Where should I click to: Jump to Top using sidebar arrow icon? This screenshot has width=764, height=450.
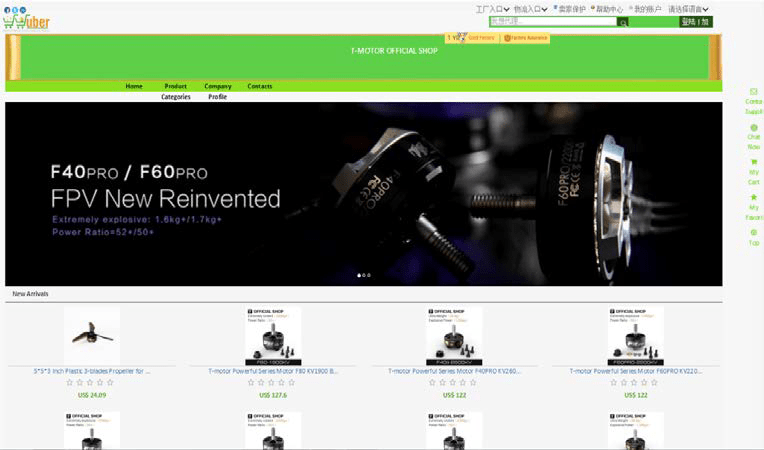[x=753, y=233]
